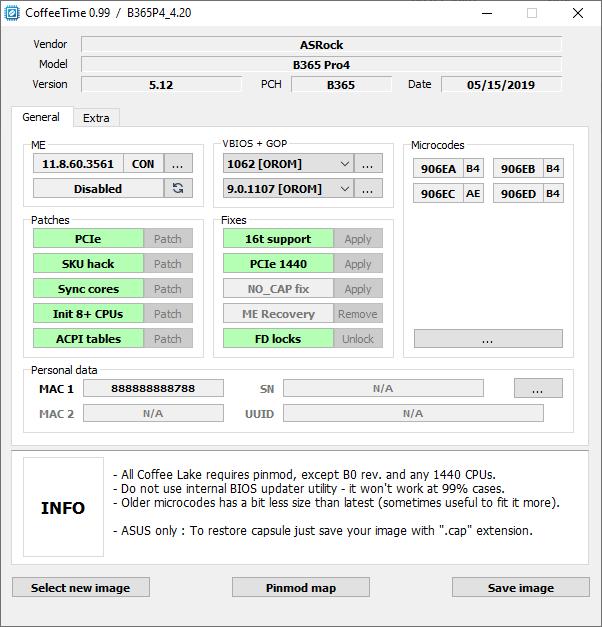The width and height of the screenshot is (602, 627).
Task: Click the PCH field B365
Action: click(x=341, y=84)
